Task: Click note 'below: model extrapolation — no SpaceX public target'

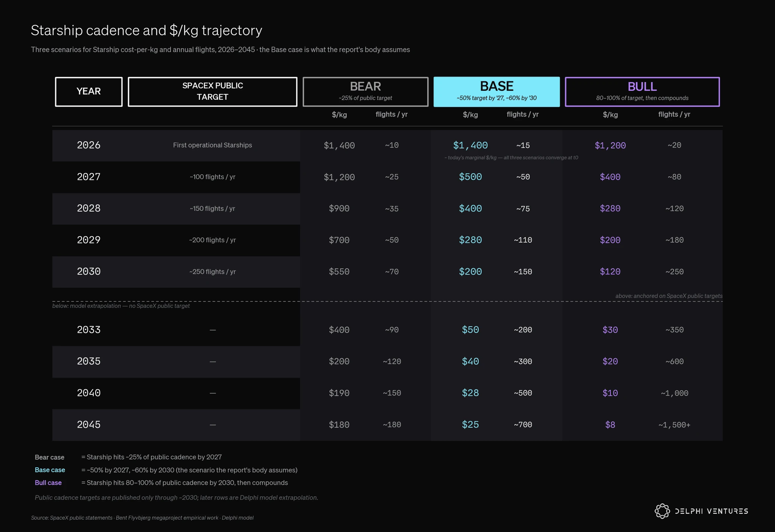Action: tap(121, 306)
